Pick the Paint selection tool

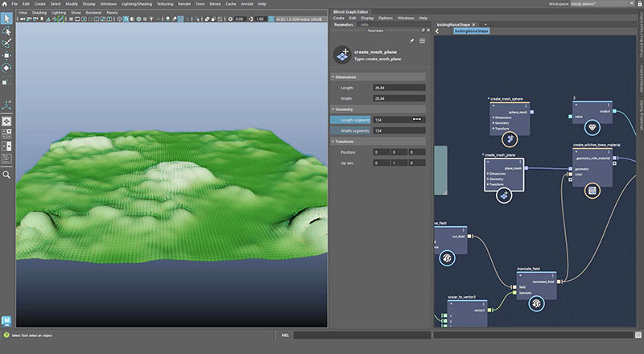point(6,43)
